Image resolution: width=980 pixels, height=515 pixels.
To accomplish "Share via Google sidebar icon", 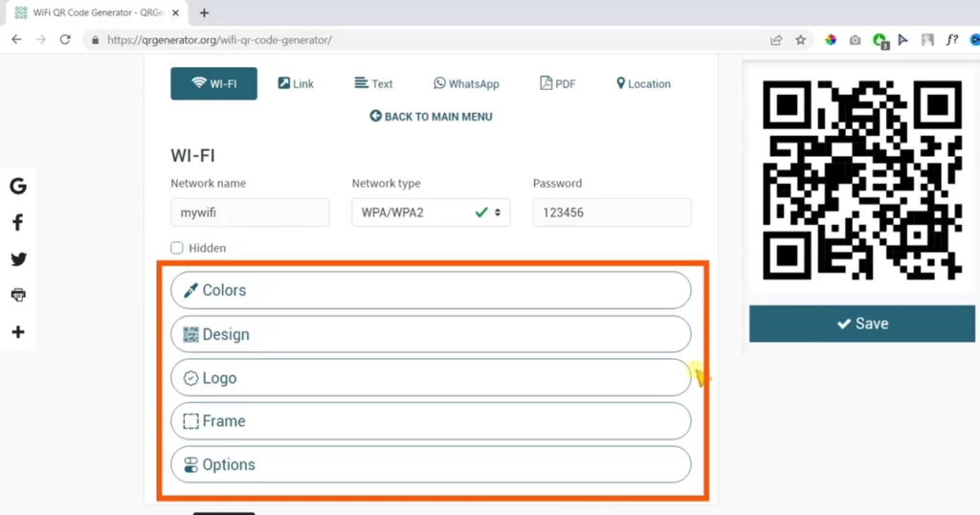I will click(18, 186).
